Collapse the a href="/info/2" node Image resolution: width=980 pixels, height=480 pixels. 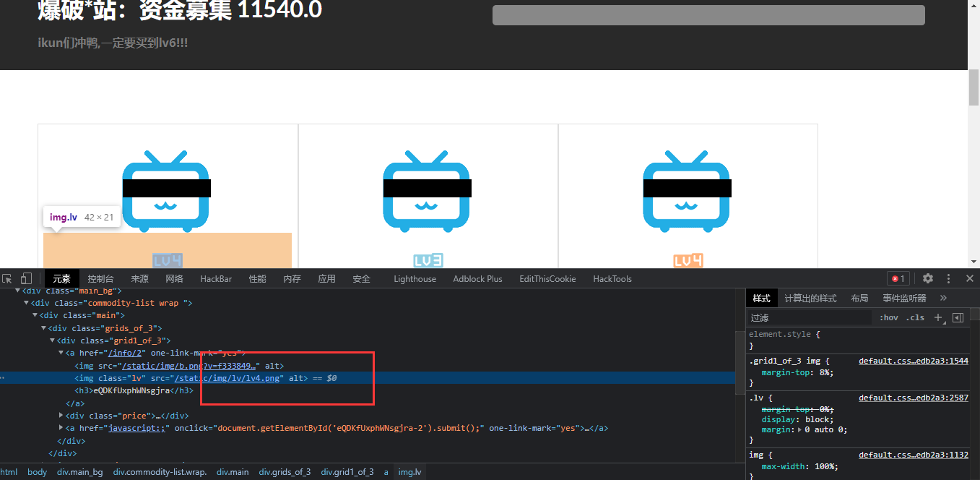click(x=62, y=353)
